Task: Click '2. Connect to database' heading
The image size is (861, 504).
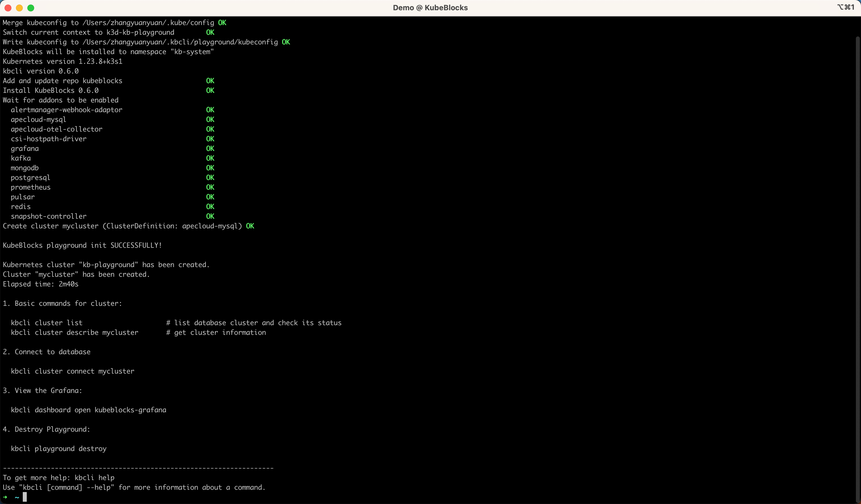Action: 47,352
